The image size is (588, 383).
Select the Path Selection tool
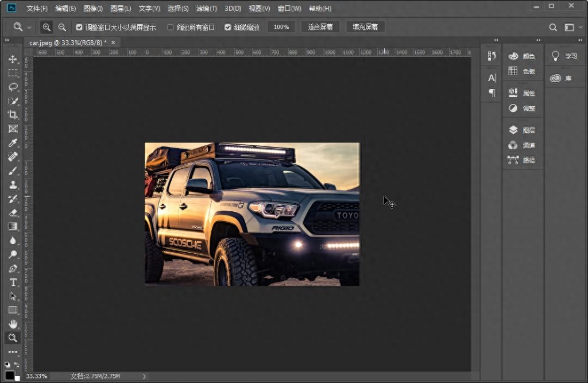click(x=13, y=296)
